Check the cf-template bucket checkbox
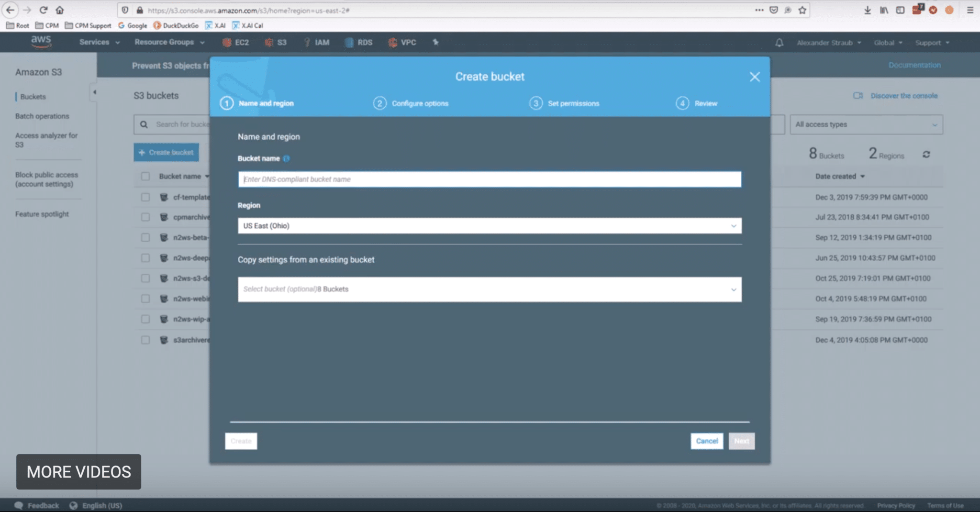Screen dimensions: 980x512 (145, 197)
